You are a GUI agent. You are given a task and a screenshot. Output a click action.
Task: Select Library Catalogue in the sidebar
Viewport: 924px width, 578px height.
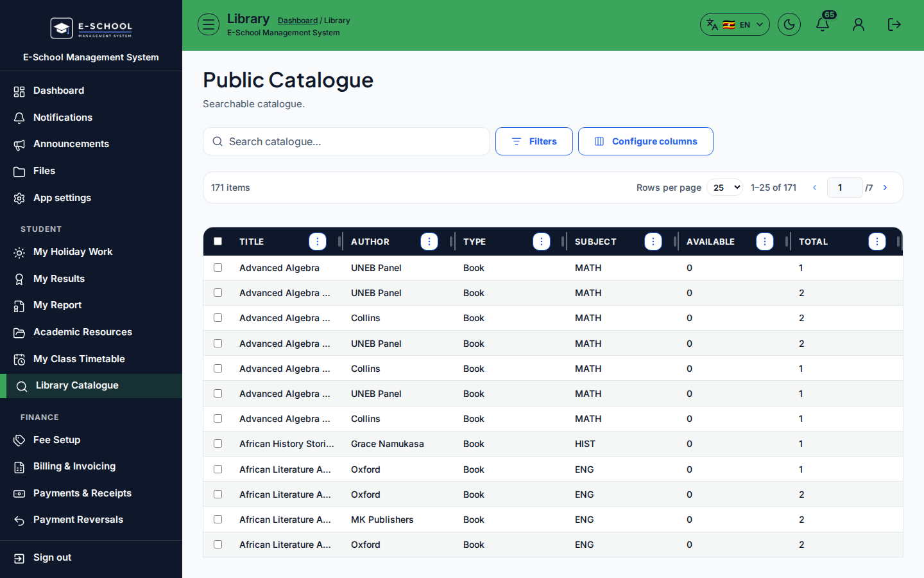click(91, 386)
